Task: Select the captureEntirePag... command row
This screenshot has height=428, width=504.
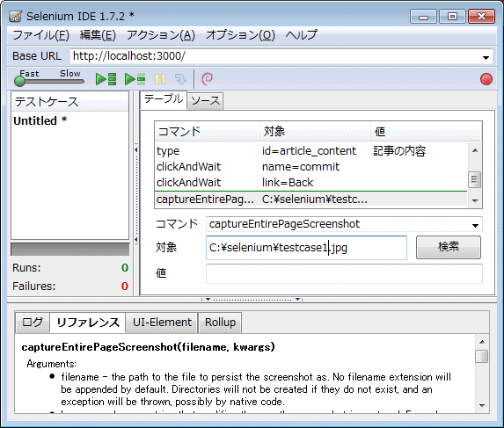Action: 310,199
